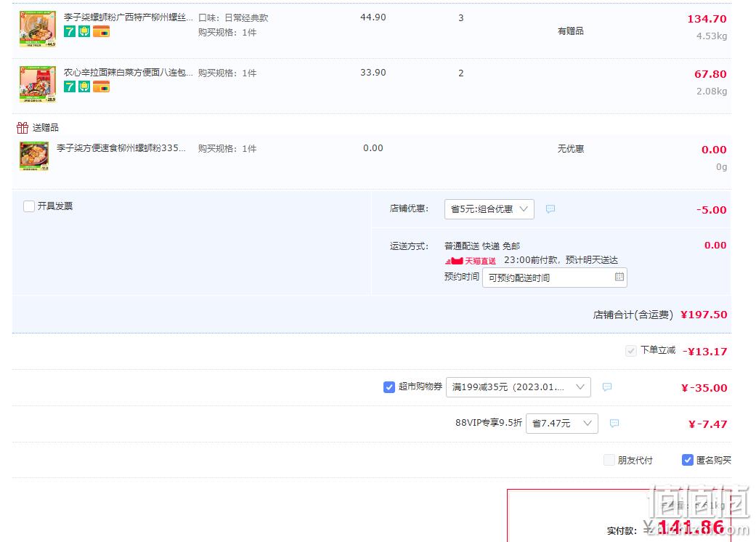Click the order reduction amount -¥13.17
756x542 pixels.
coord(705,351)
